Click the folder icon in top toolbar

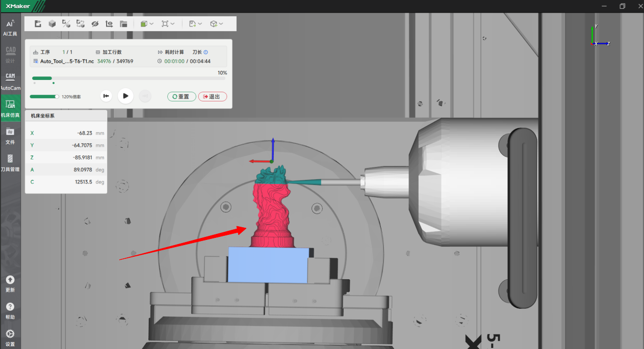(x=123, y=24)
